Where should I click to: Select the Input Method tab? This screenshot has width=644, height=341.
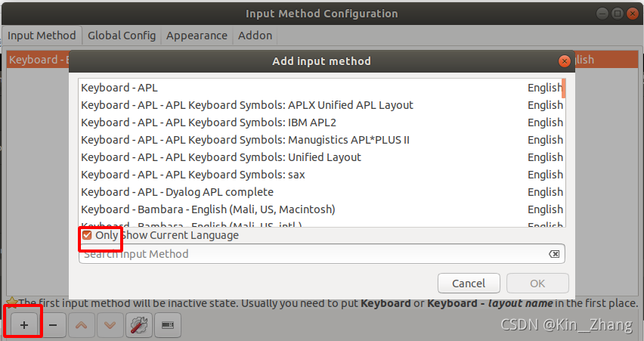[x=42, y=35]
